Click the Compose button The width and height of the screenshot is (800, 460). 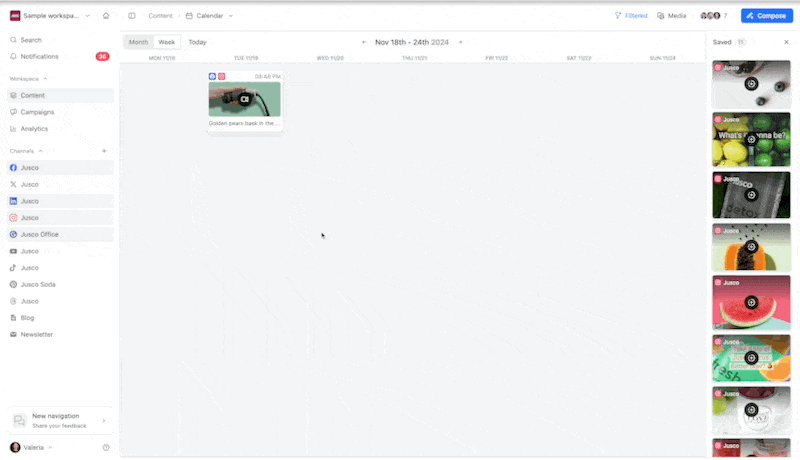point(766,16)
